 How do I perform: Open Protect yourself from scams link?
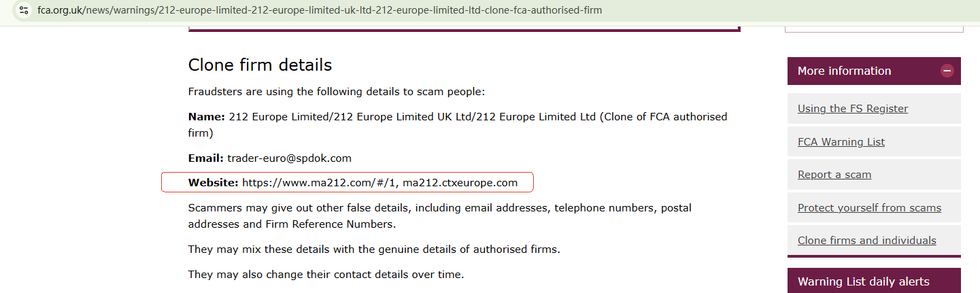pyautogui.click(x=869, y=208)
